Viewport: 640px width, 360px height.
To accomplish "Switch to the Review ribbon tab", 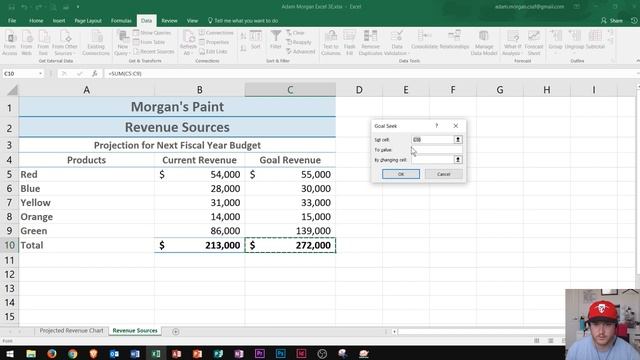I will pyautogui.click(x=169, y=20).
